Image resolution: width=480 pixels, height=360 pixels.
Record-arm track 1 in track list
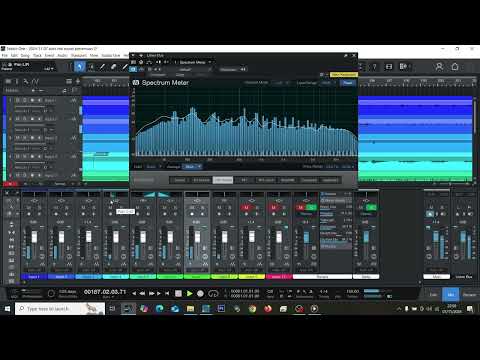click(32, 100)
